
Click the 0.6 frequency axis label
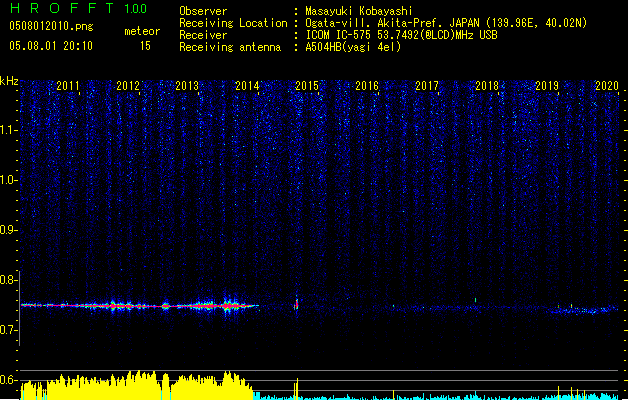[8, 380]
